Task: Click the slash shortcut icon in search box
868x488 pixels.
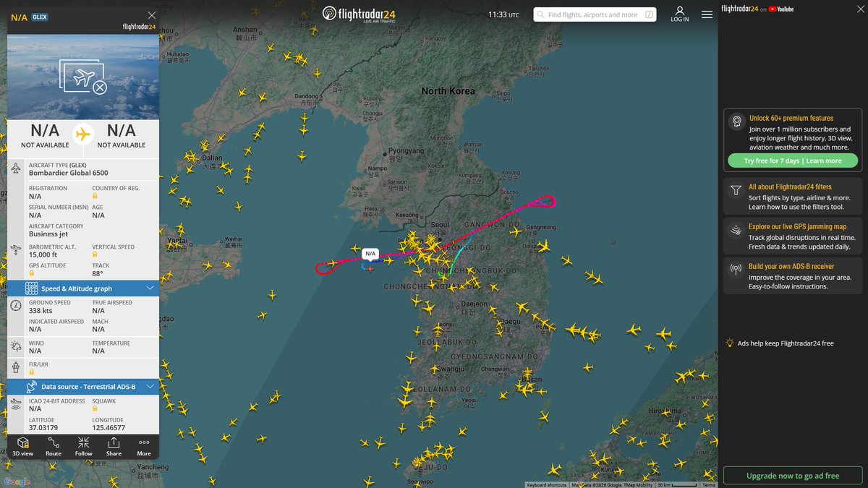Action: pyautogui.click(x=649, y=14)
